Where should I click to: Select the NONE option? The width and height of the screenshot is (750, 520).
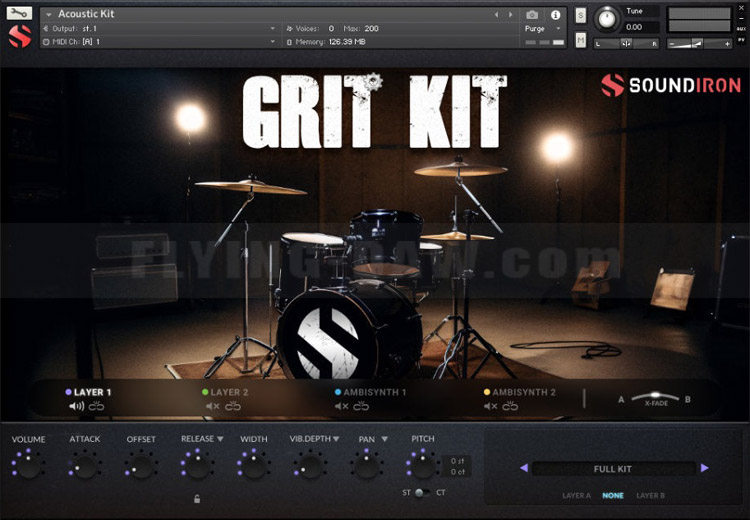613,496
